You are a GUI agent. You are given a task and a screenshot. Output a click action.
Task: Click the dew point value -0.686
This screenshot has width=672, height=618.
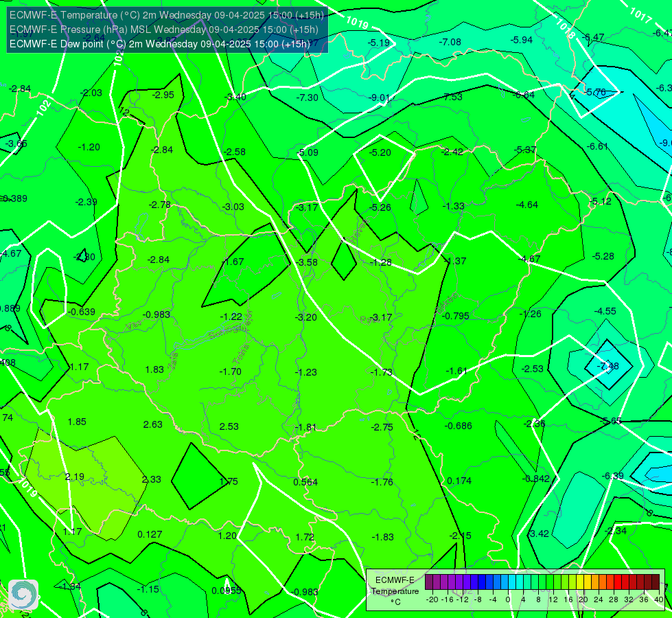(x=458, y=426)
